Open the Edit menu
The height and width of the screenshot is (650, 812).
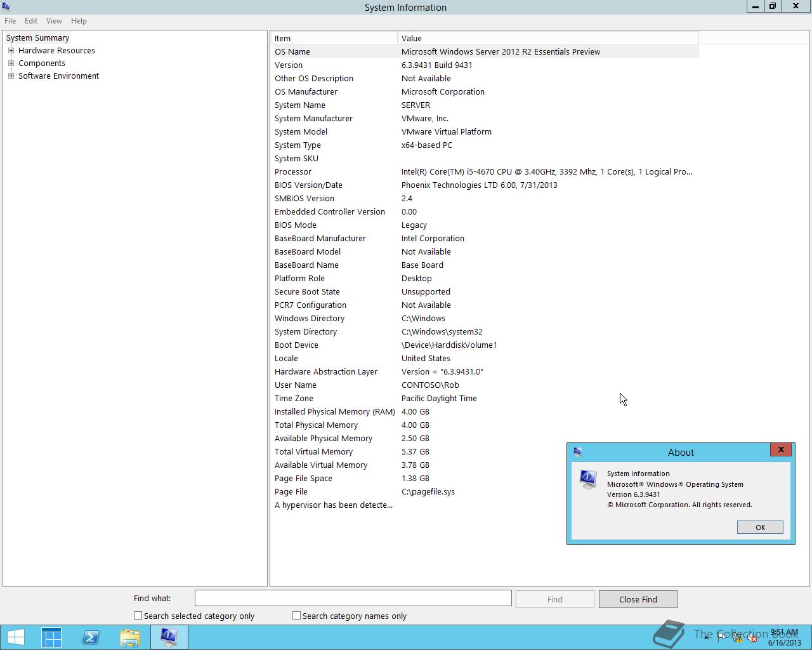(31, 21)
